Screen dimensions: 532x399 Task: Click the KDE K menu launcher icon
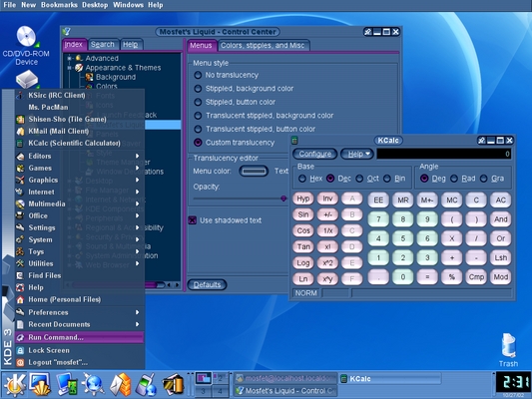[x=14, y=385]
